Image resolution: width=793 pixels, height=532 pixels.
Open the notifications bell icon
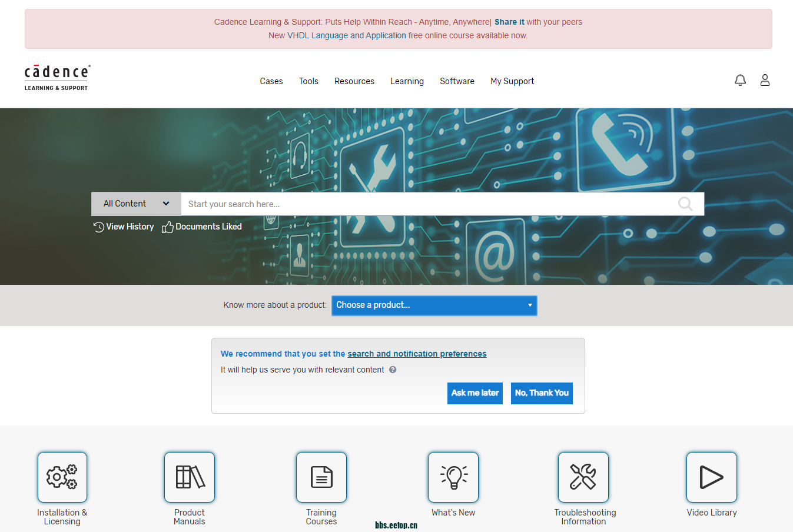(740, 80)
